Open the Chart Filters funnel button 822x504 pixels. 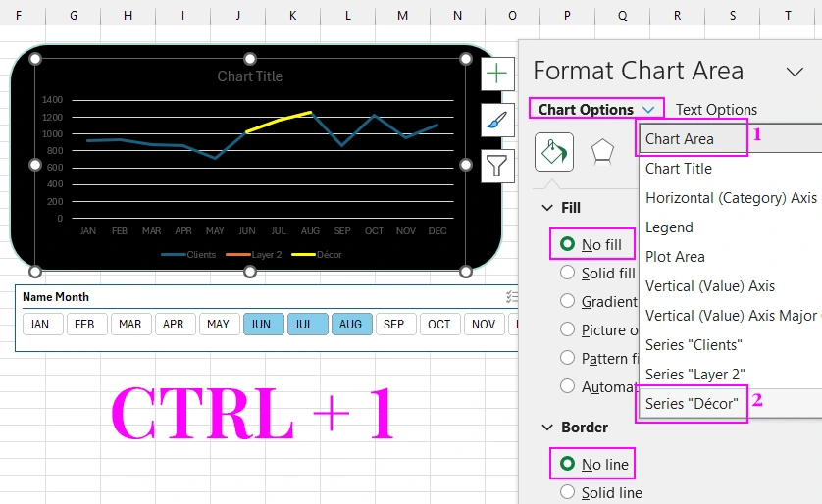[x=497, y=165]
